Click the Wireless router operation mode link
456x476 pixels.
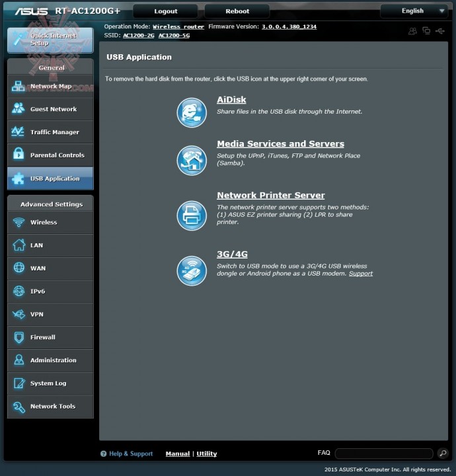[x=178, y=26]
